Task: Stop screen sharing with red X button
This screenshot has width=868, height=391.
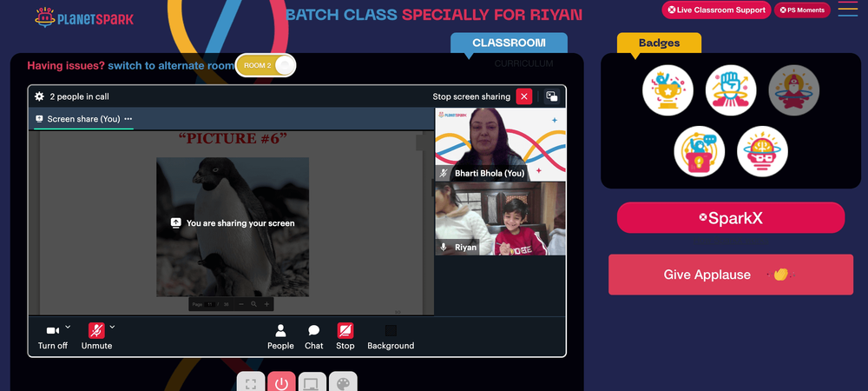Action: click(x=524, y=96)
